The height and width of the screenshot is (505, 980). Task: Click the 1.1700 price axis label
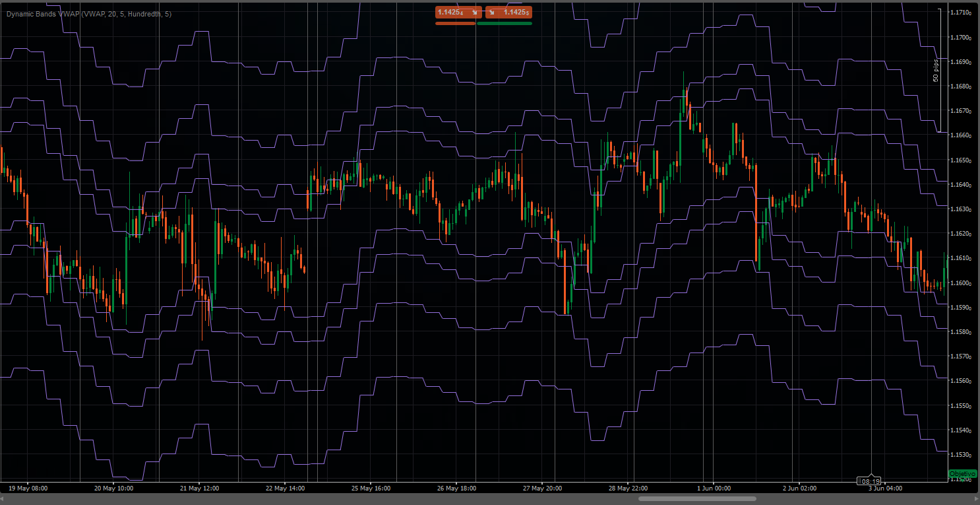coord(961,38)
